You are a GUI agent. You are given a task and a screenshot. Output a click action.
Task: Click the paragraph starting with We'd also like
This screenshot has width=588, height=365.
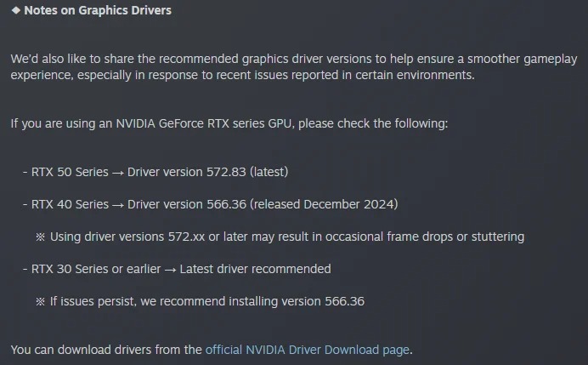pos(294,67)
